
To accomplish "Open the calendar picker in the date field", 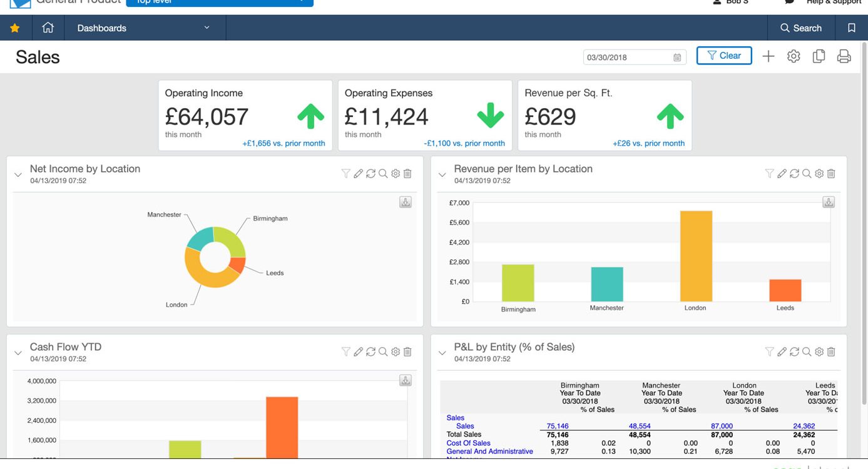I will 677,58.
